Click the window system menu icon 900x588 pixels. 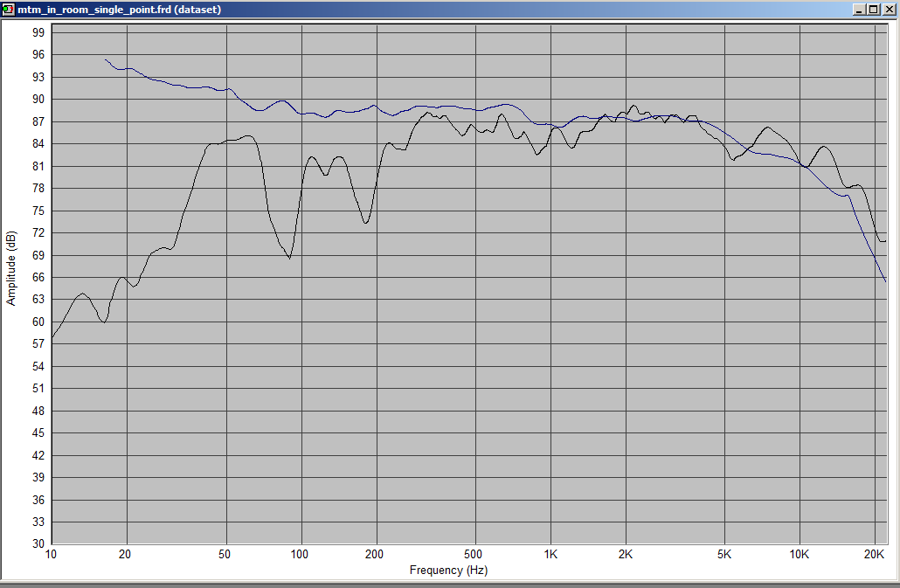click(x=8, y=10)
